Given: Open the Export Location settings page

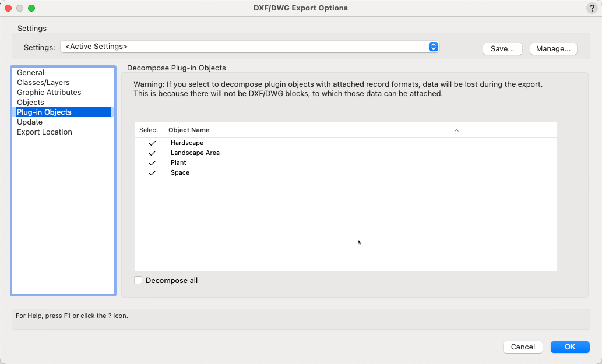Looking at the screenshot, I should click(44, 132).
